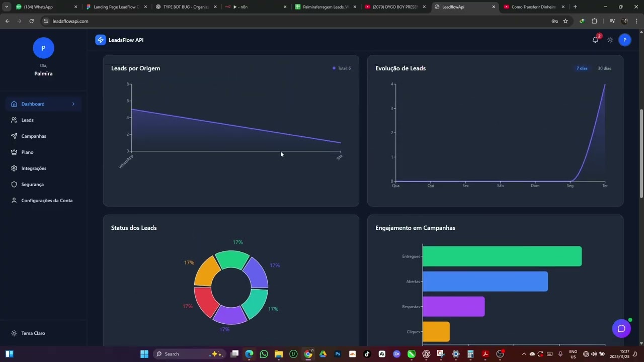
Task: Open the P profile avatar in the header
Action: click(x=625, y=40)
